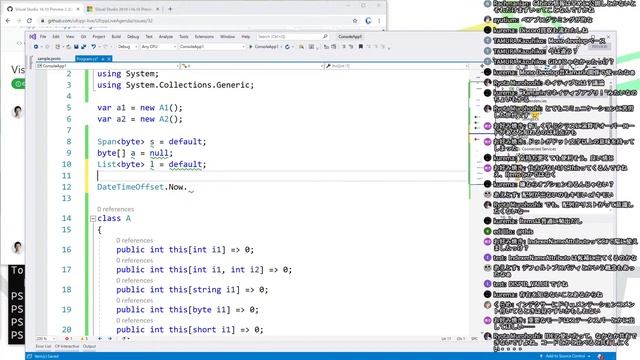Open the Debug configuration dropdown
This screenshot has width=640, height=360.
pyautogui.click(x=127, y=47)
